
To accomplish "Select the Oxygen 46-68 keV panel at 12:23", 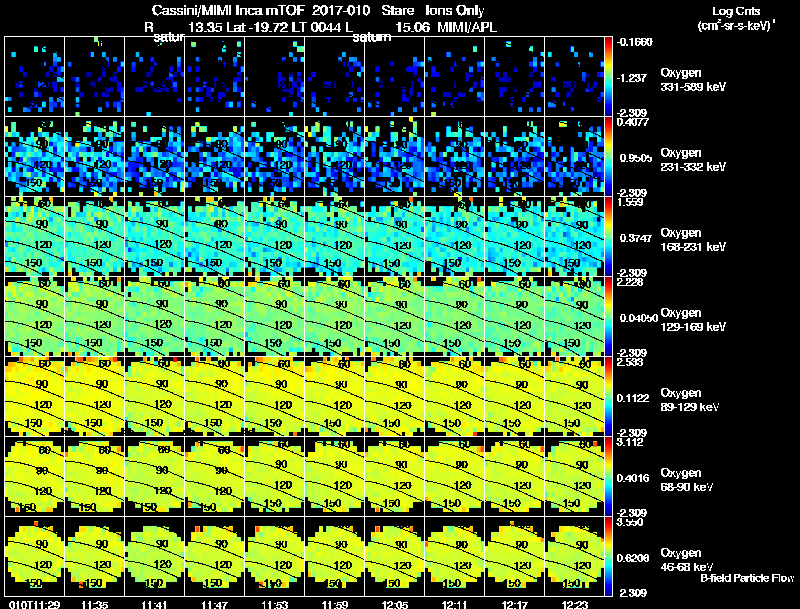I will point(574,556).
